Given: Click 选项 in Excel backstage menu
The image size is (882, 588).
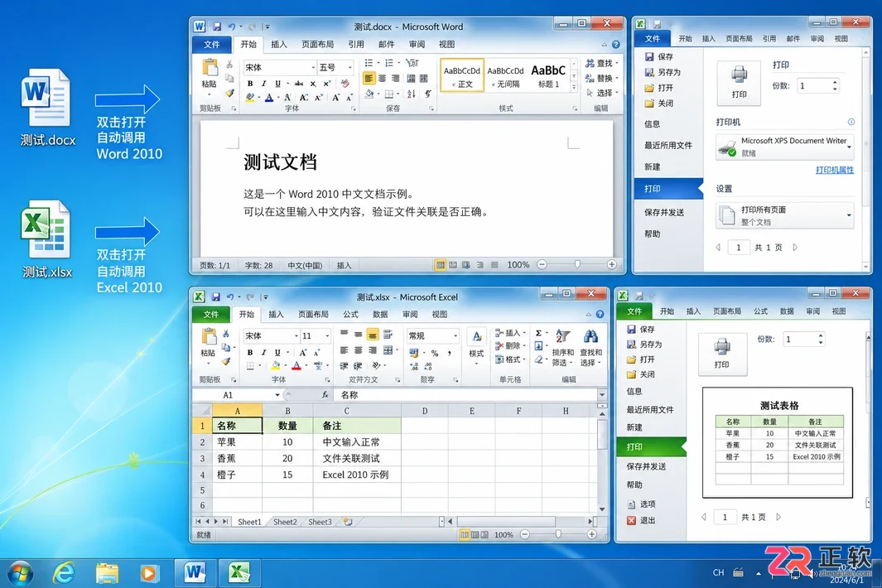Looking at the screenshot, I should (642, 504).
